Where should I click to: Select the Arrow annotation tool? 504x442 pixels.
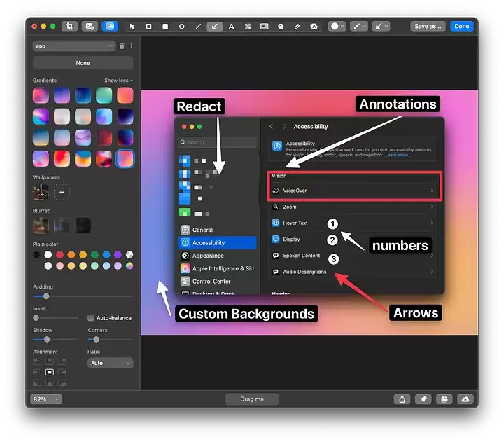[215, 26]
